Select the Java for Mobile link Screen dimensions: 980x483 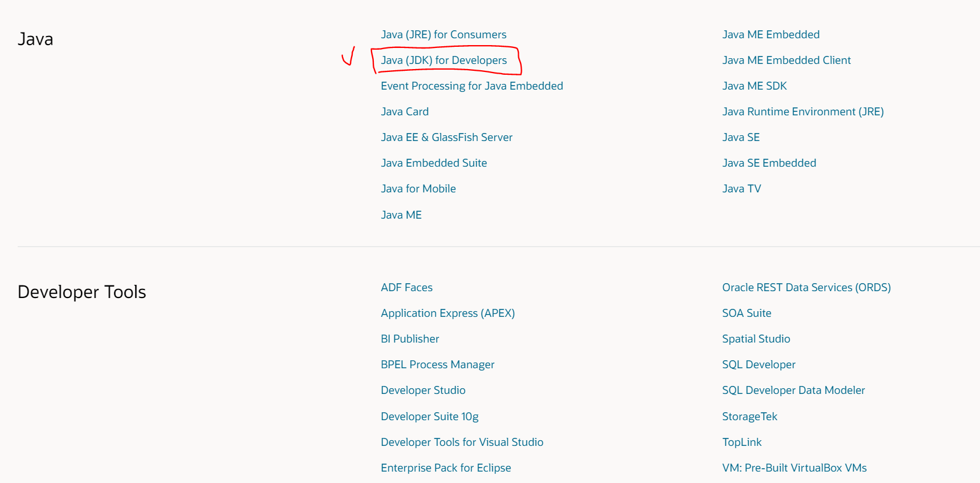418,189
